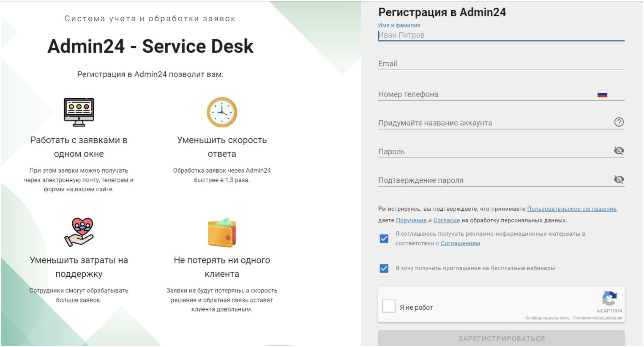Open the Соглашением link
Screen dimensions: 644x347
tap(460, 243)
